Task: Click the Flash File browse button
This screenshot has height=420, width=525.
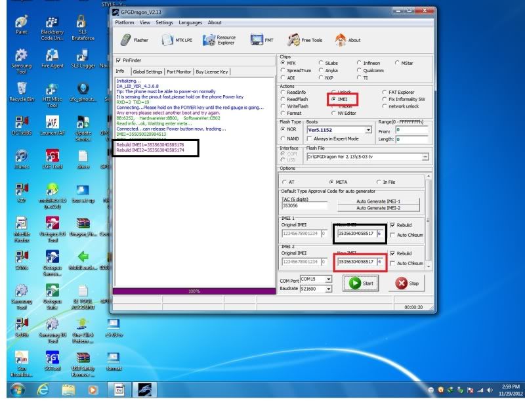Action: pos(425,157)
